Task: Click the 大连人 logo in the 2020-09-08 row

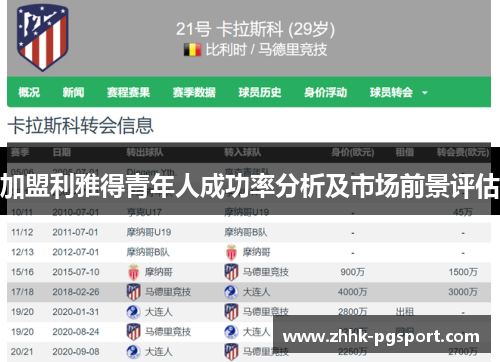Action: 133,352
